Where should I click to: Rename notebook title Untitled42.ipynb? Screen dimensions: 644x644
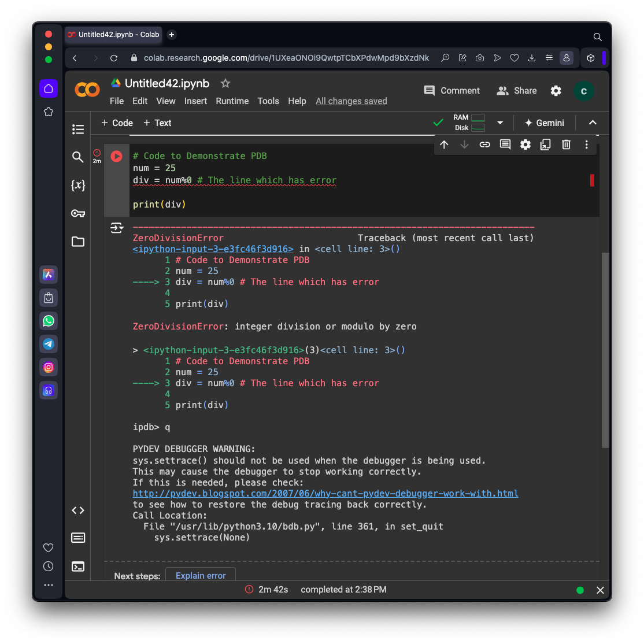(166, 83)
